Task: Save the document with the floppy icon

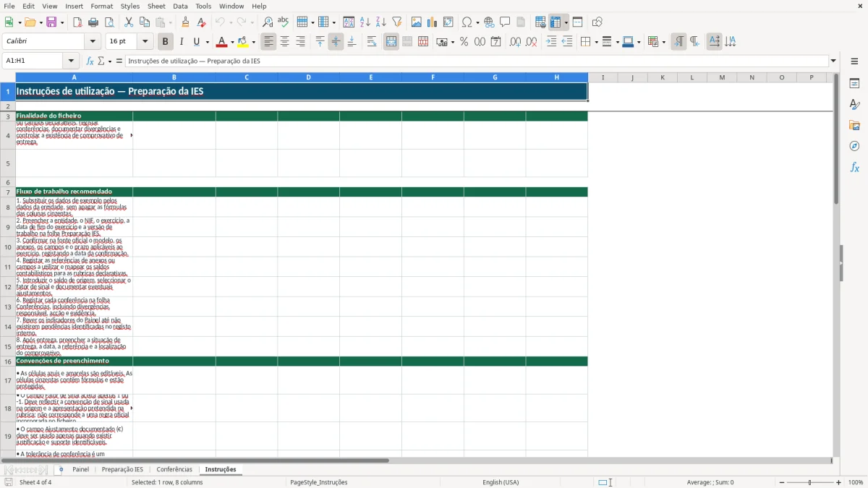Action: [51, 22]
